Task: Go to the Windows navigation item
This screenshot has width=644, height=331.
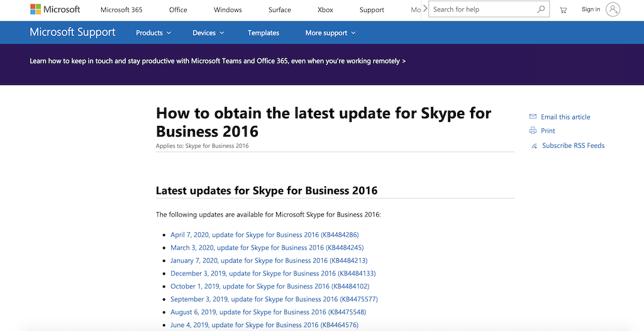Action: pyautogui.click(x=228, y=10)
